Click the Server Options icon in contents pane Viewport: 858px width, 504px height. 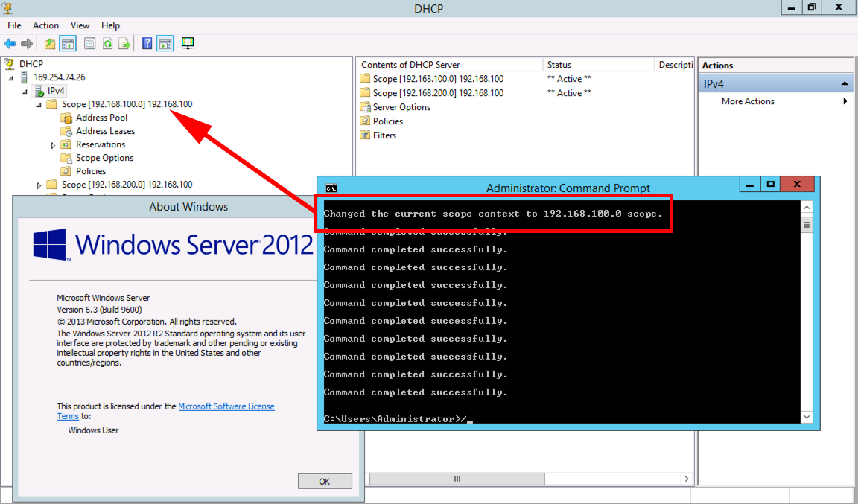coord(366,106)
